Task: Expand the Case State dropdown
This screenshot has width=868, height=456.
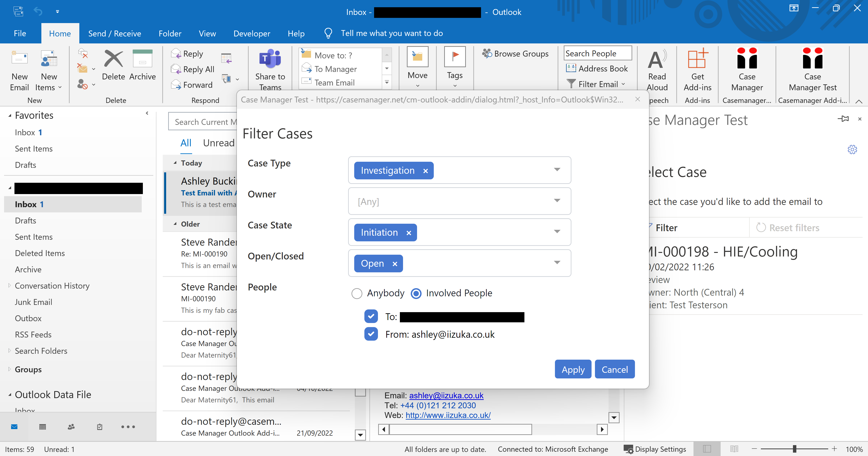Action: point(557,232)
